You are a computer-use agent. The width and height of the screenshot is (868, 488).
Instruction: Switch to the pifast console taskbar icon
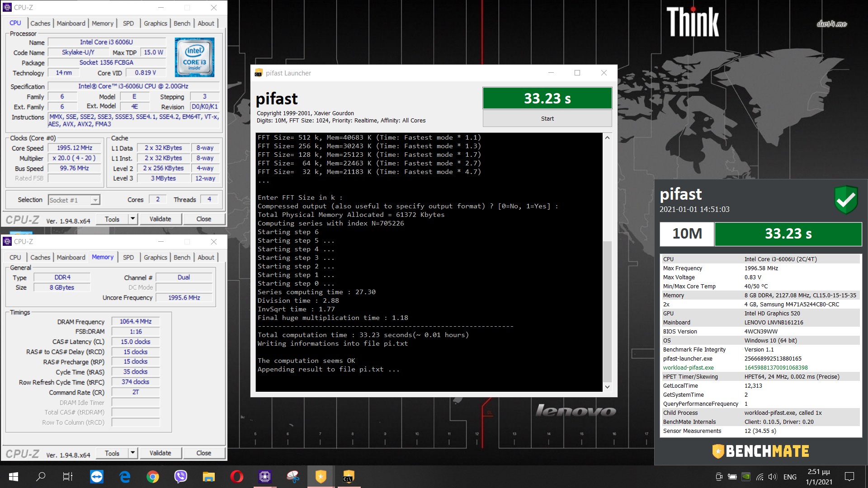[x=348, y=477]
